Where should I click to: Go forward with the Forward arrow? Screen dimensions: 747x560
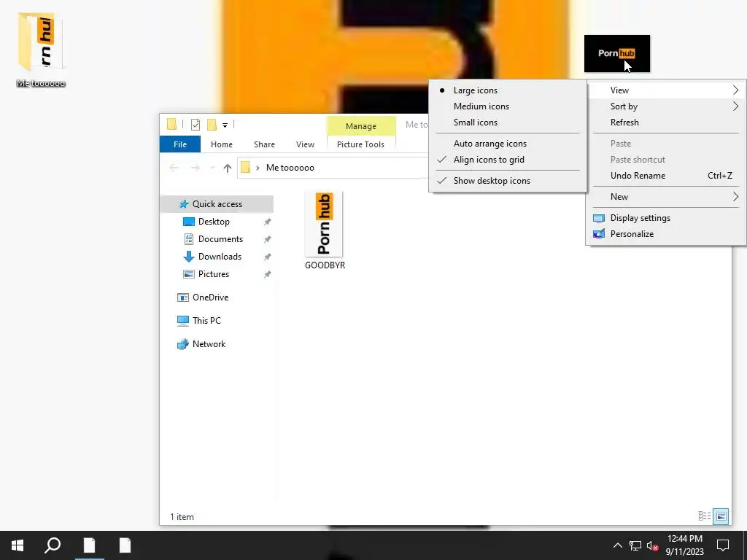(196, 168)
